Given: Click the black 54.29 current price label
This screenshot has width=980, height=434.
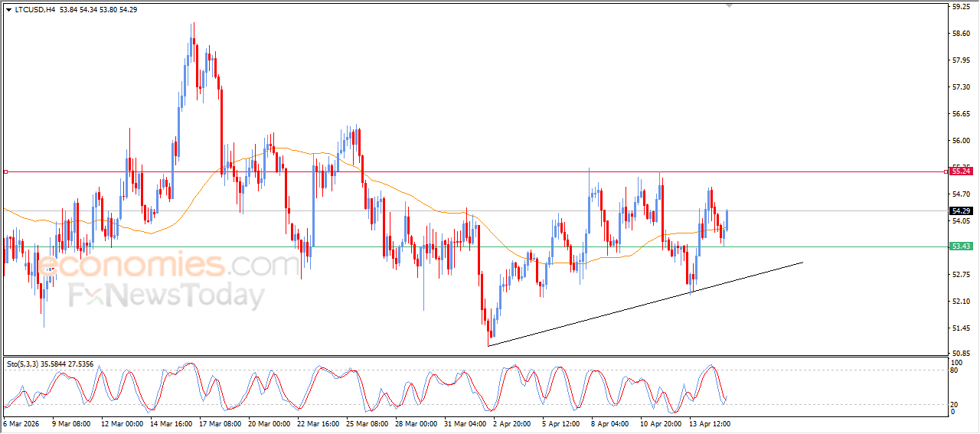Looking at the screenshot, I should coord(961,210).
